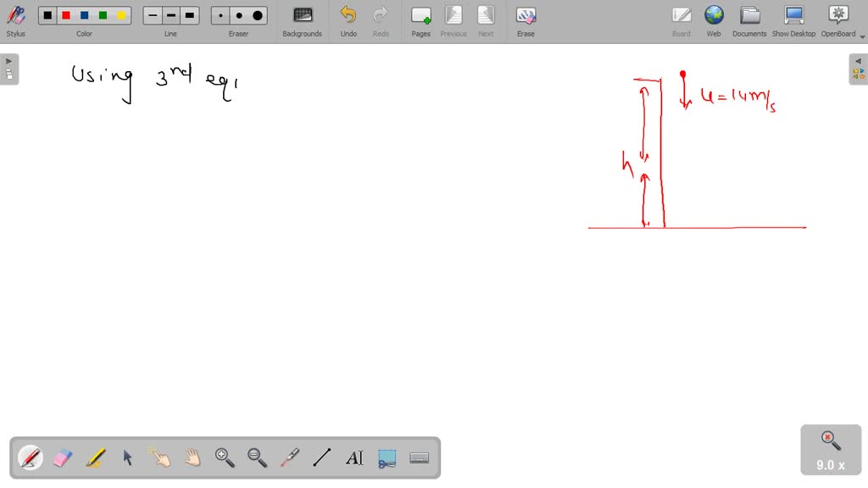Switch to Documents mode
Viewport: 868px width, 488px height.
[749, 20]
